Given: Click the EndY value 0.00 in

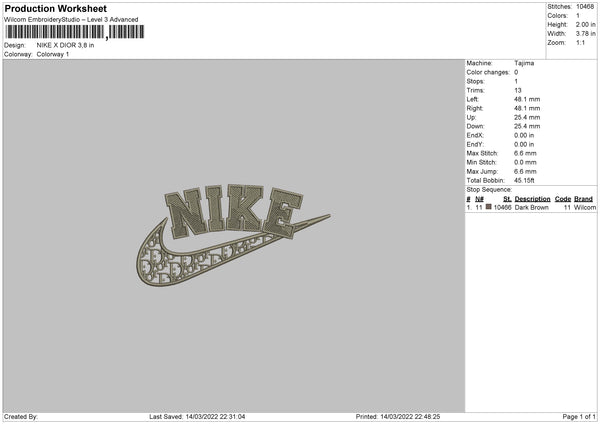Looking at the screenshot, I should point(524,144).
